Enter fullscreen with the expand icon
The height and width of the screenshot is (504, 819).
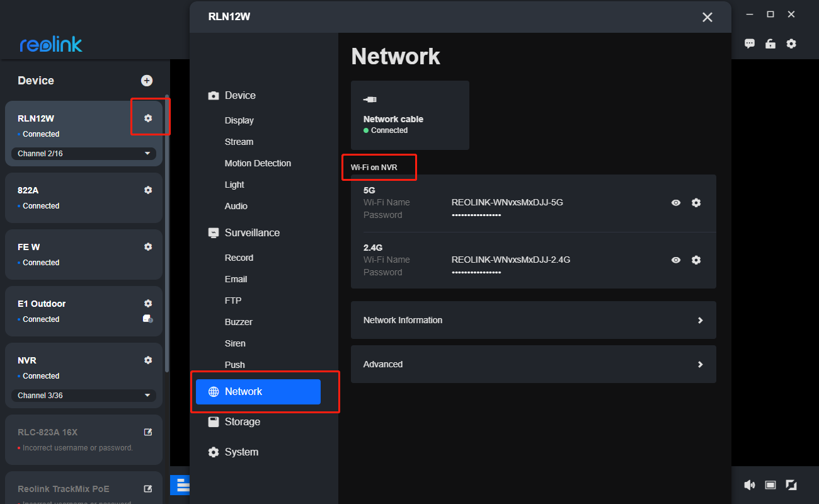click(x=791, y=484)
